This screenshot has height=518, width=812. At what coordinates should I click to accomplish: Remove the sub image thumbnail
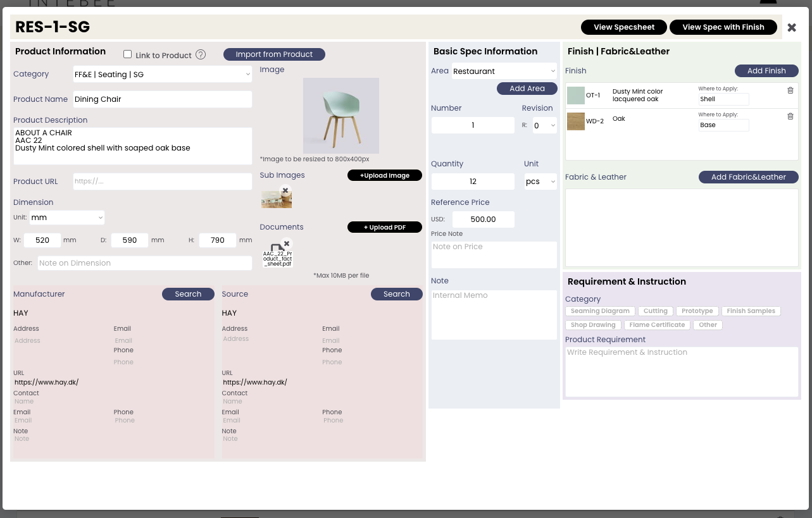pyautogui.click(x=285, y=190)
